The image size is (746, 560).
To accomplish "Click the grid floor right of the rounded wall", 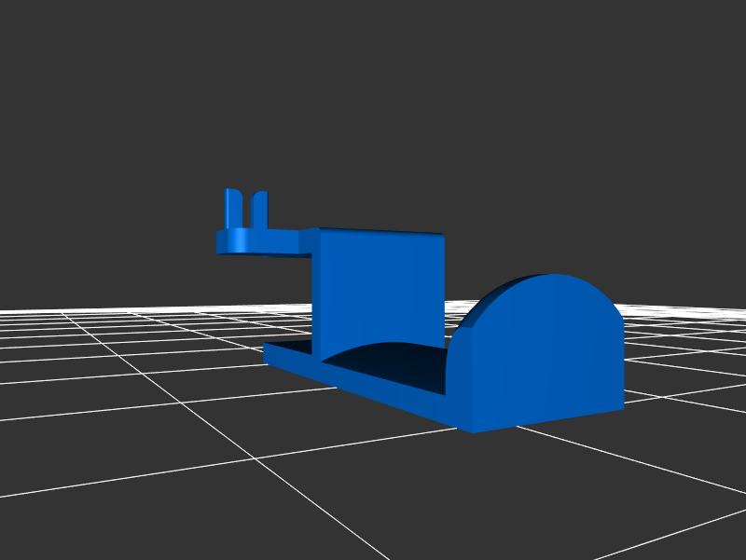I will [x=681, y=373].
